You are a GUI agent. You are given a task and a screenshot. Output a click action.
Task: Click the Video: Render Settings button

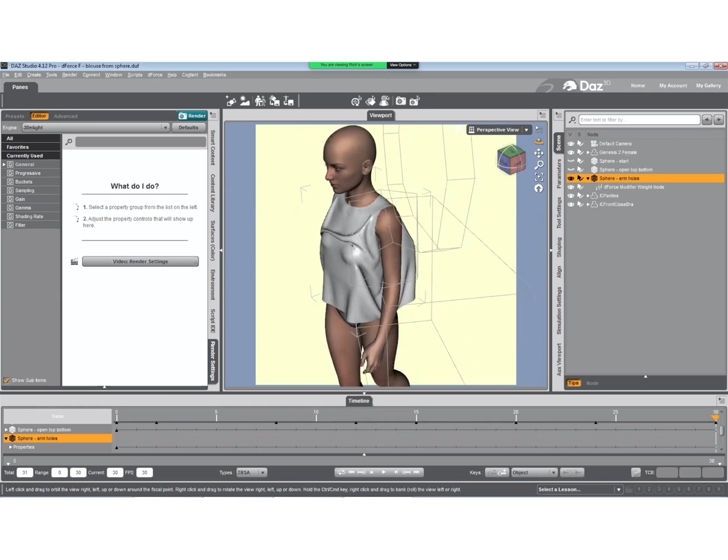(140, 261)
